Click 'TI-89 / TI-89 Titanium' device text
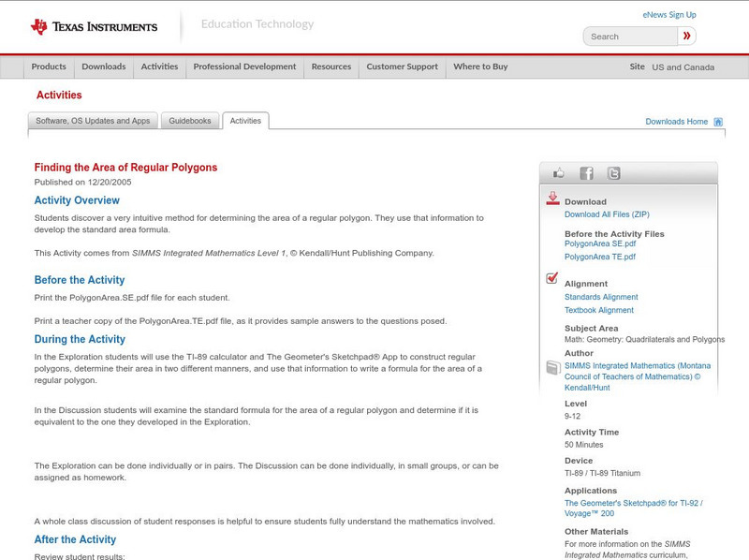Viewport: 749px width, 560px height. coord(602,473)
